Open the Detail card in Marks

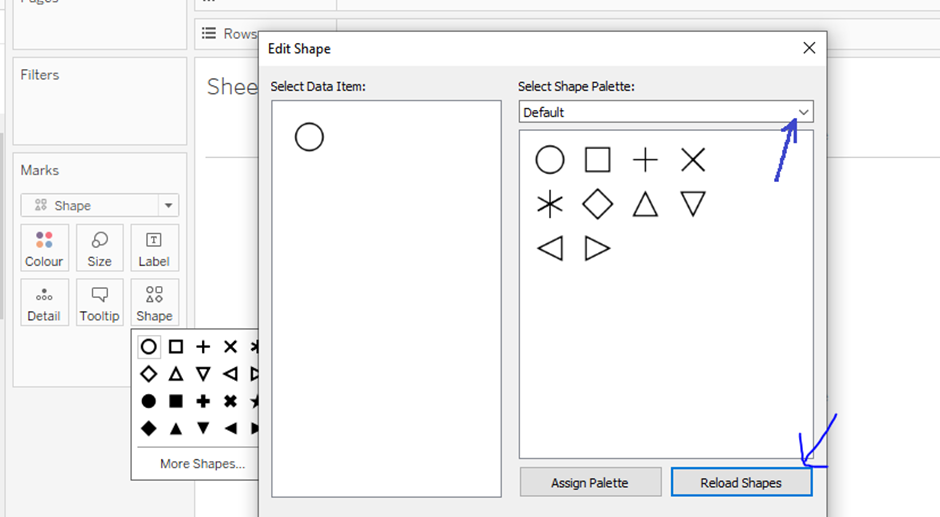(44, 302)
